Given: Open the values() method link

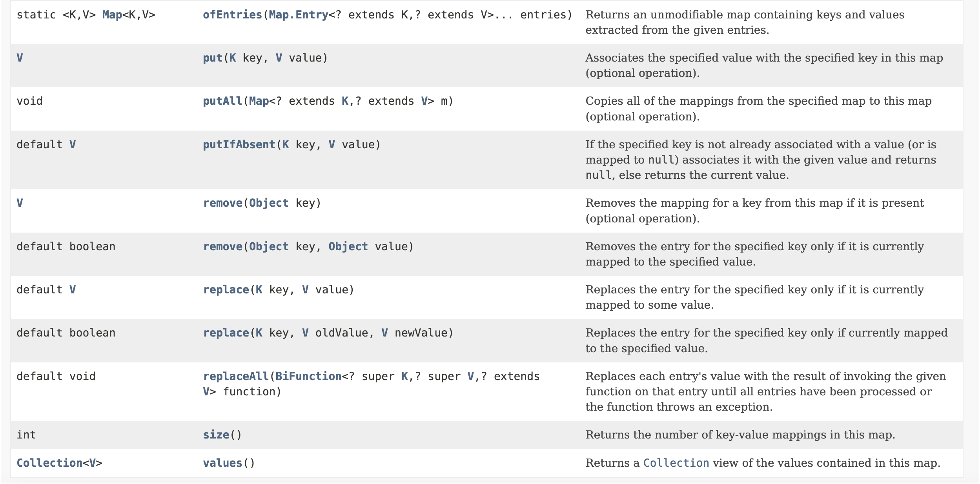Looking at the screenshot, I should [x=222, y=463].
